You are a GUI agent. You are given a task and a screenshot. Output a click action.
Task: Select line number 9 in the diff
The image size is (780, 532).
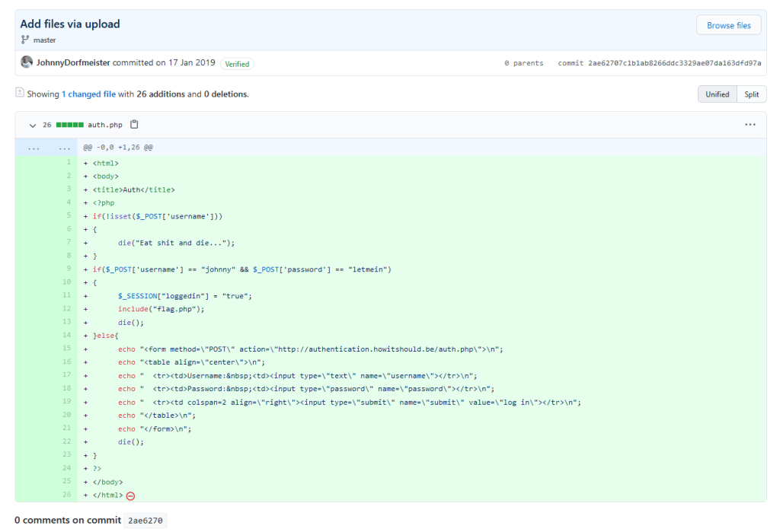coord(67,269)
